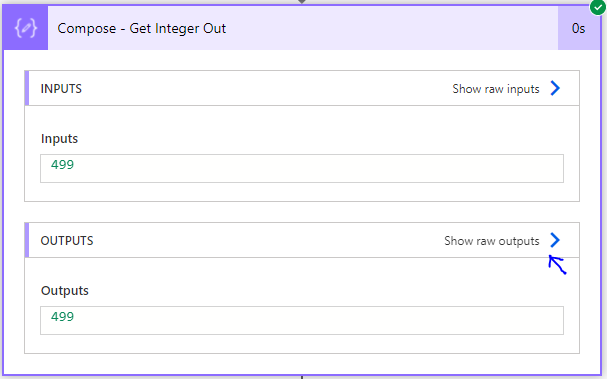The width and height of the screenshot is (607, 379).
Task: Click the Inputs field label
Action: (59, 139)
